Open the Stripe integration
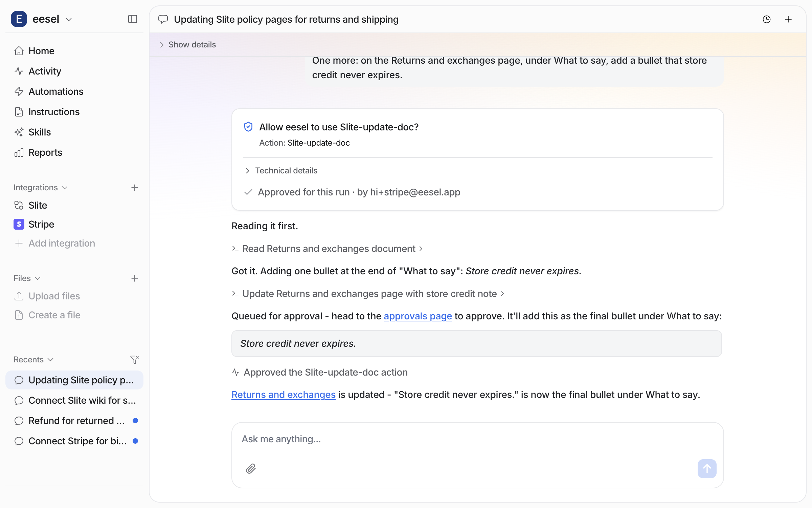Screen dimensions: 812x508 (x=74, y=224)
